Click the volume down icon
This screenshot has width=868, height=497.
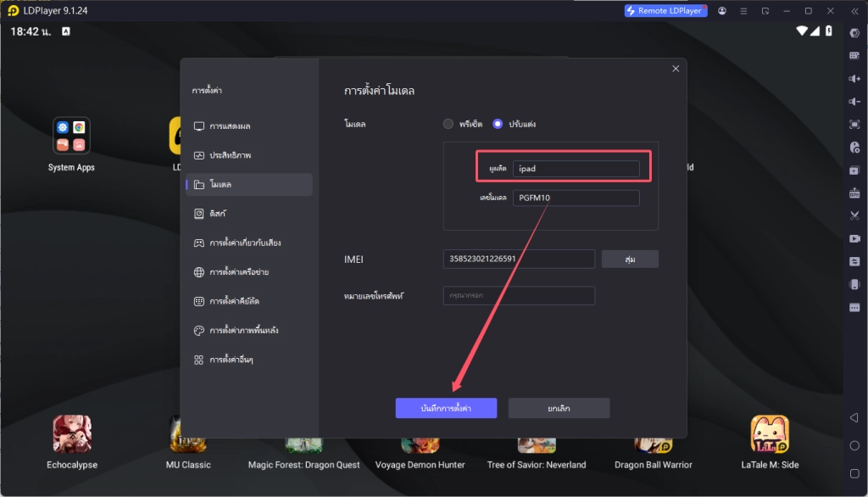tap(854, 102)
